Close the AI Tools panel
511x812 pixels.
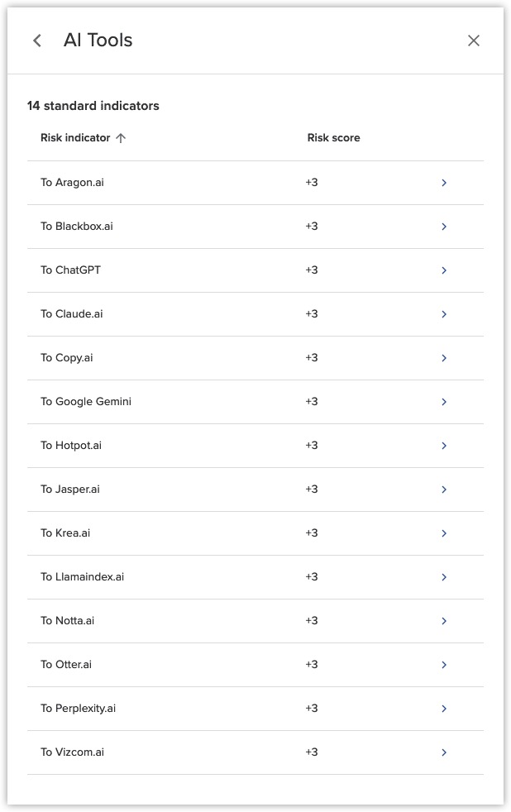tap(473, 41)
